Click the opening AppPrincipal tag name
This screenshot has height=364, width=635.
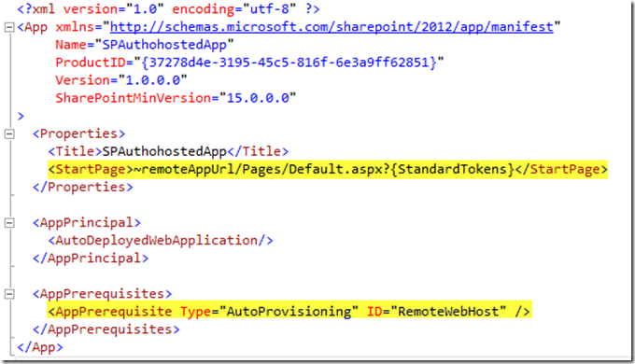(x=87, y=223)
